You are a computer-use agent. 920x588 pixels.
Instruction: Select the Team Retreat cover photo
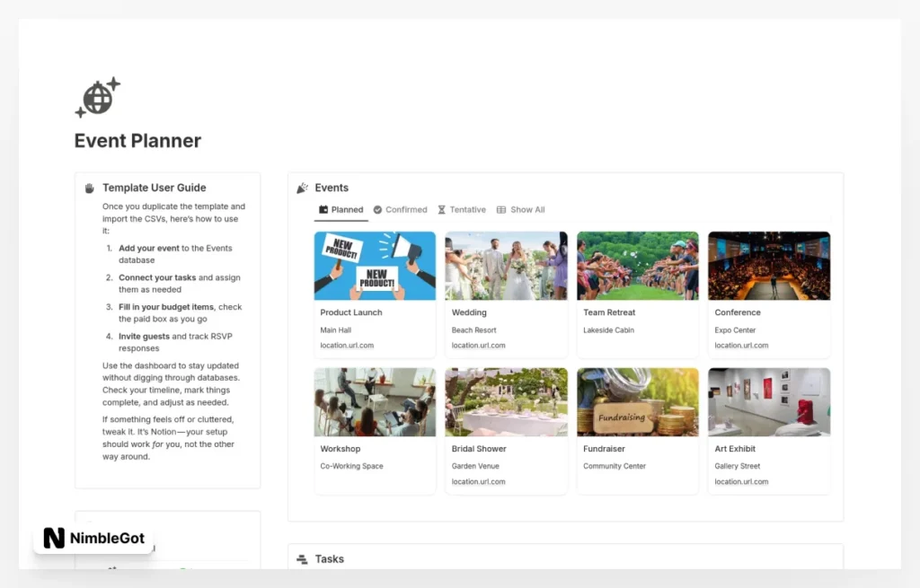coord(638,266)
